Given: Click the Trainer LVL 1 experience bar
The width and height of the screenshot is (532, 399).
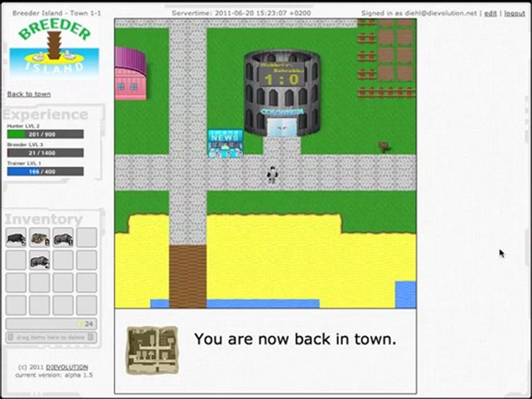Looking at the screenshot, I should coord(45,171).
